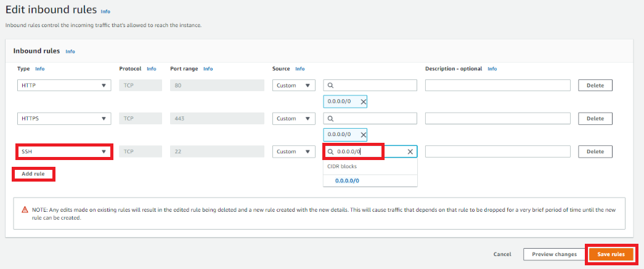Open the SSH rule Type dropdown

point(64,151)
